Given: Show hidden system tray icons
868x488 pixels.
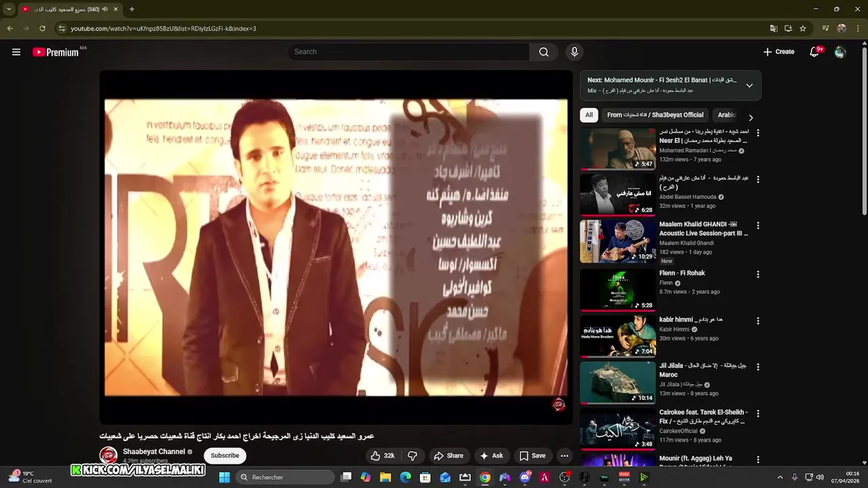Looking at the screenshot, I should 780,477.
